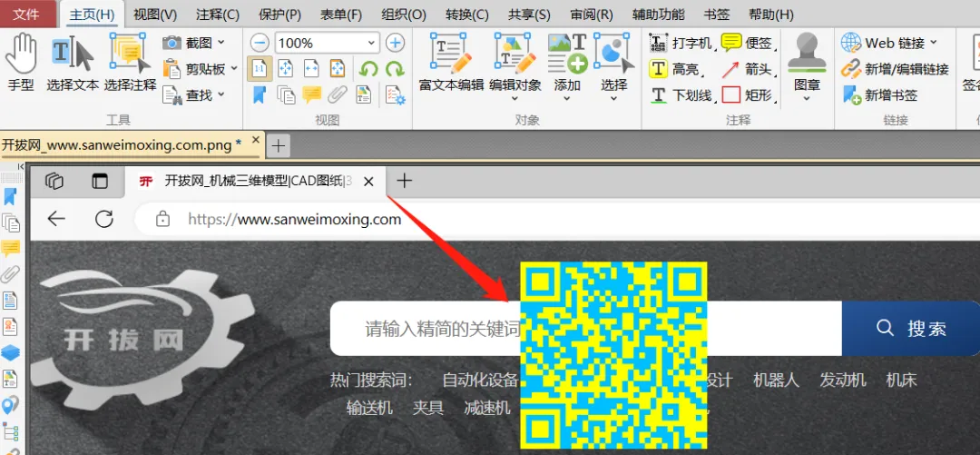
Task: Toggle Comments pane icon in ribbon View group
Action: point(311,94)
